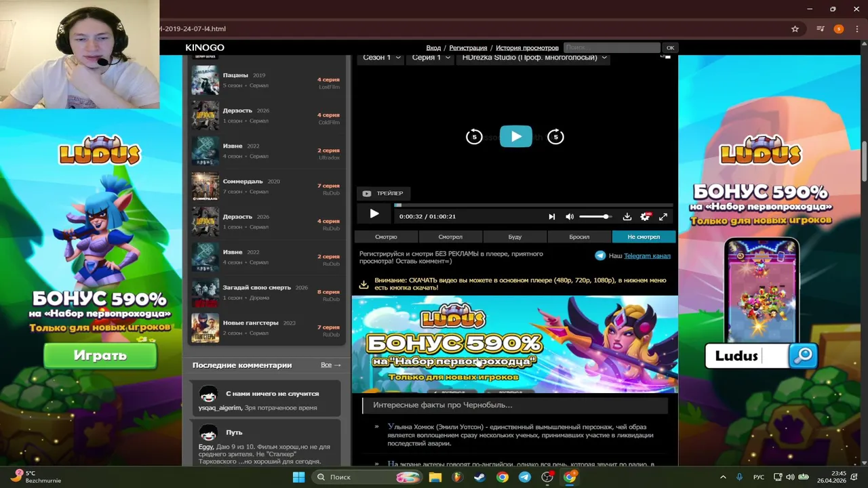
Task: Play the video using the center play button
Action: point(516,136)
